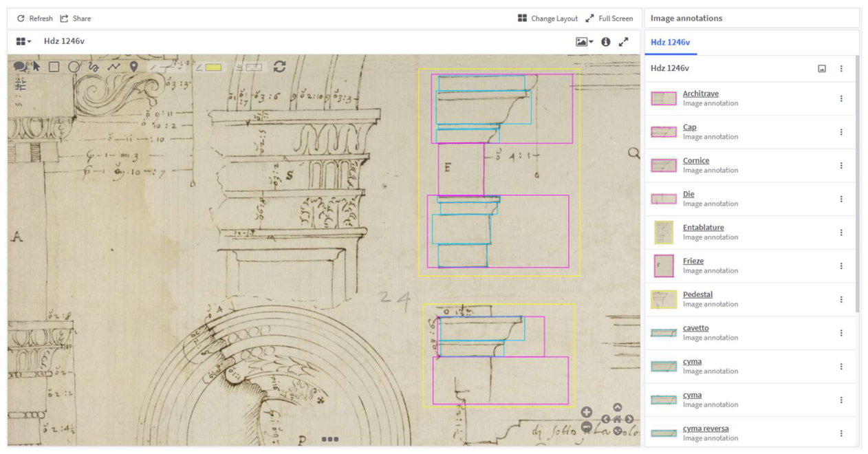Select the pin marker tool

133,67
